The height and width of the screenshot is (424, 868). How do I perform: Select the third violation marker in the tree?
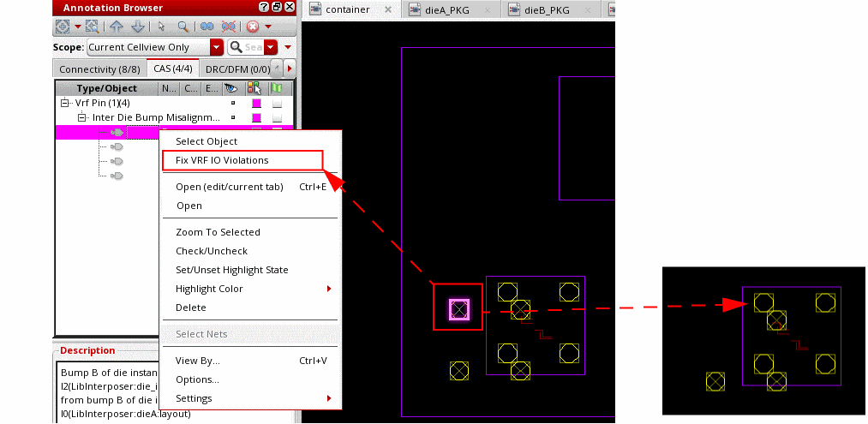[117, 161]
